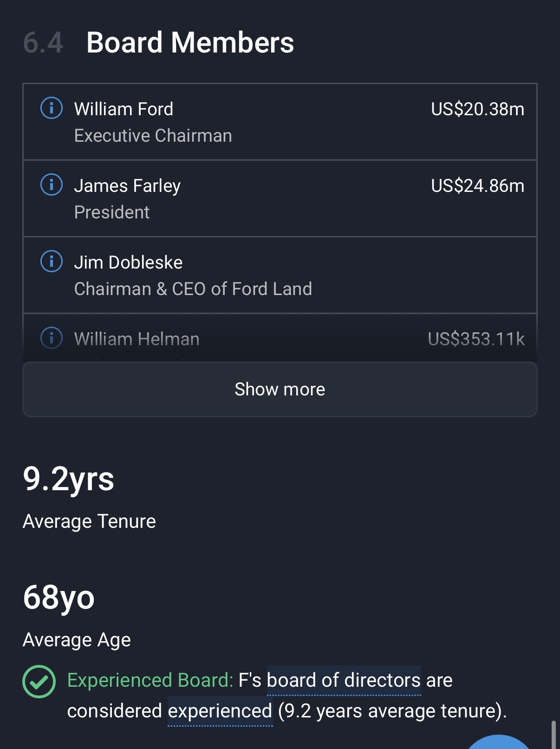Select the Jim Dobleske name
The image size is (560, 749).
point(128,263)
